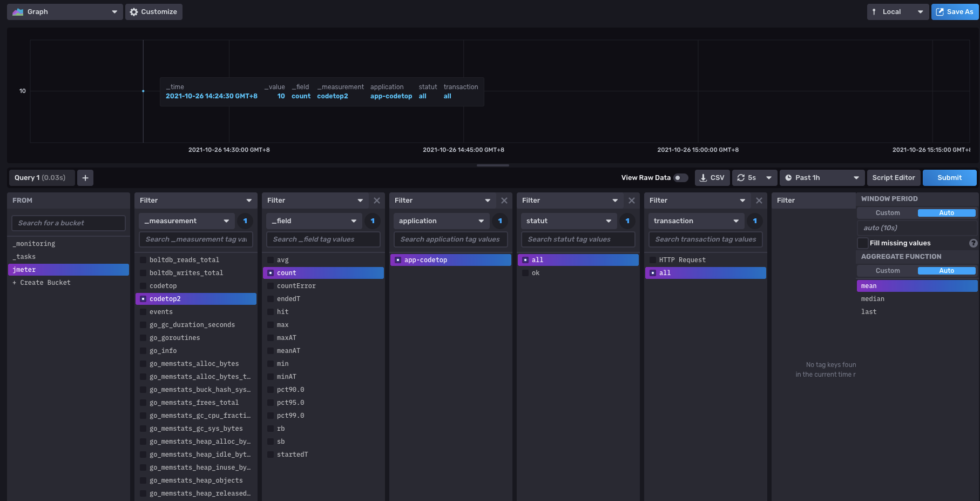This screenshot has width=980, height=501.
Task: Click the _measurement selection count badge
Action: pyautogui.click(x=245, y=221)
